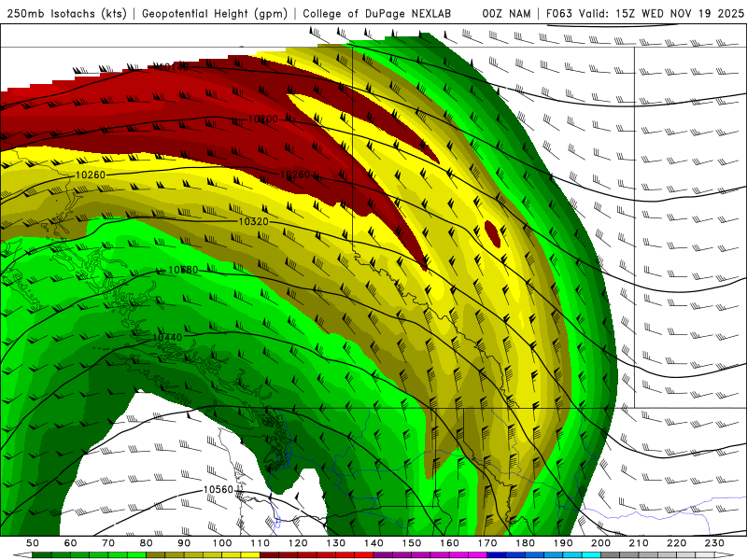Click the 230 value on the color scale
This screenshot has width=747, height=560.
714,543
